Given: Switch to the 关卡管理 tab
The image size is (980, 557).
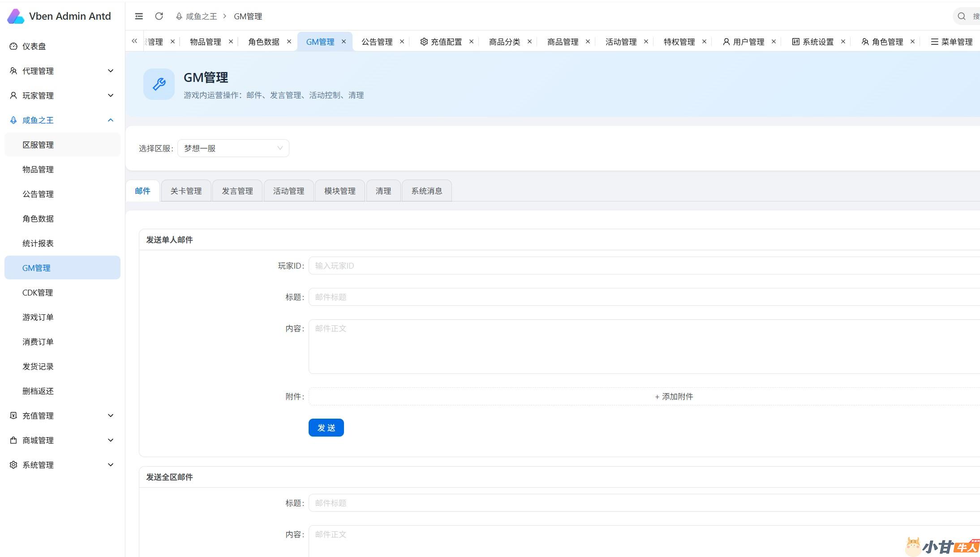Looking at the screenshot, I should pyautogui.click(x=186, y=191).
